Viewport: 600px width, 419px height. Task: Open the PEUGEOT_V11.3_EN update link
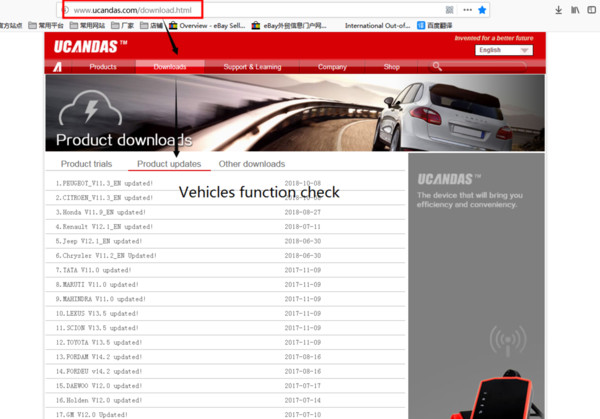pyautogui.click(x=104, y=183)
